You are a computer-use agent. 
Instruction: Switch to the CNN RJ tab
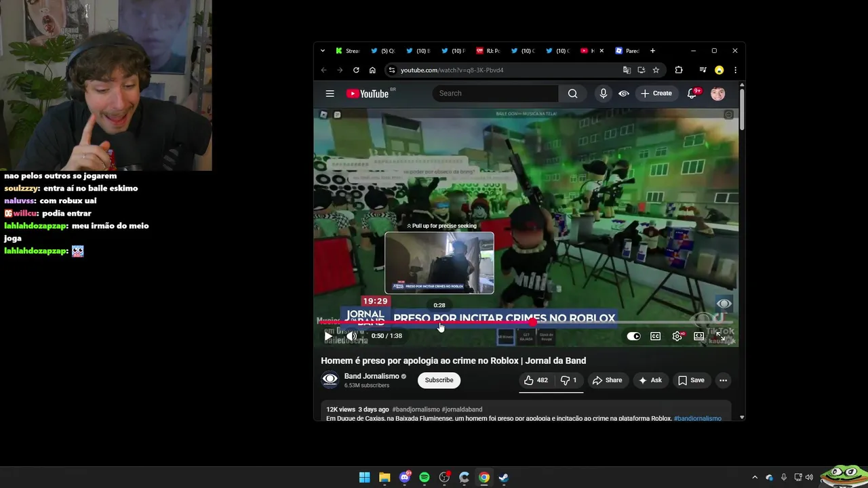coord(488,51)
